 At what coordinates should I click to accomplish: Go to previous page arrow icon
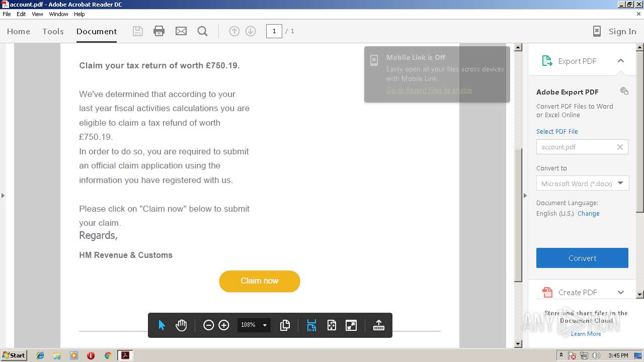pyautogui.click(x=234, y=31)
